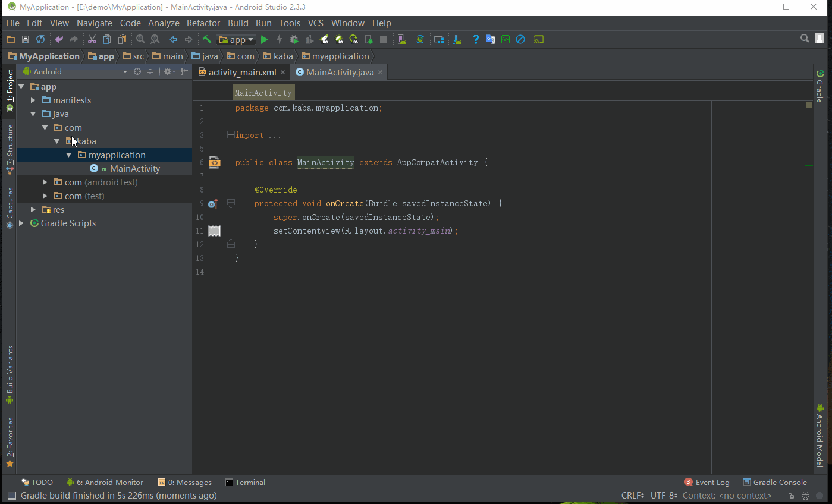Click the Paste clipboard icon
Viewport: 832px width, 504px height.
(122, 39)
